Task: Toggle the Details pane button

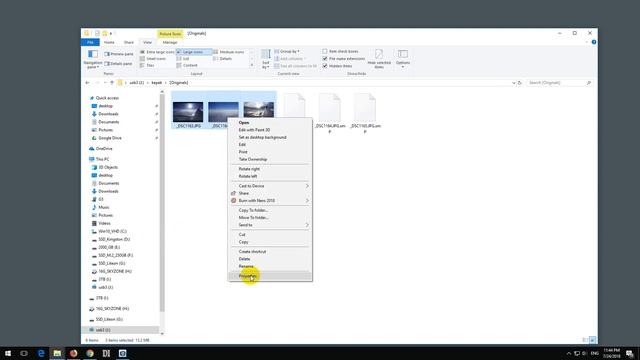Action: click(118, 64)
